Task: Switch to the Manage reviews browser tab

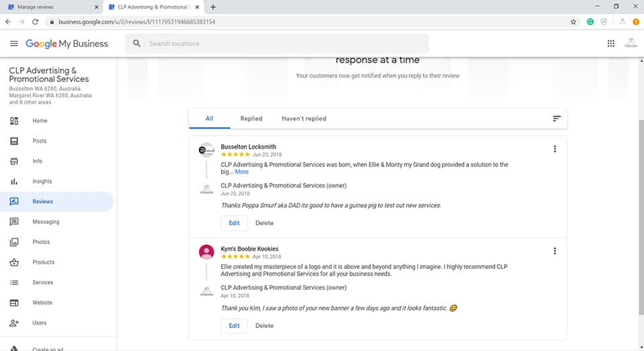Action: click(51, 7)
